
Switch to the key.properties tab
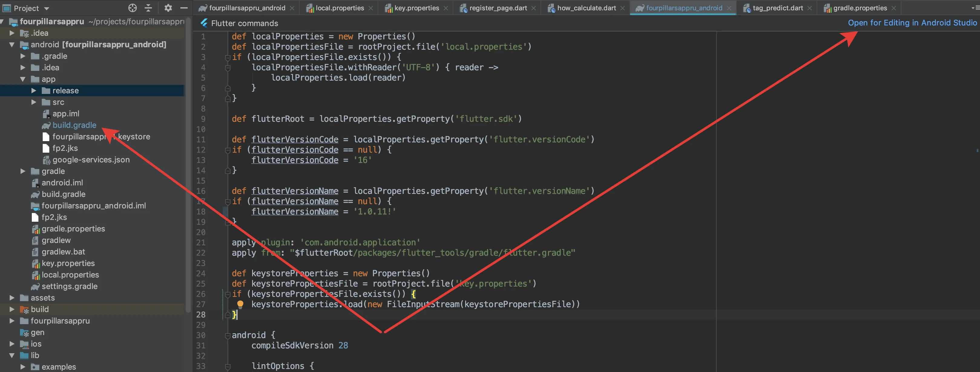(416, 8)
